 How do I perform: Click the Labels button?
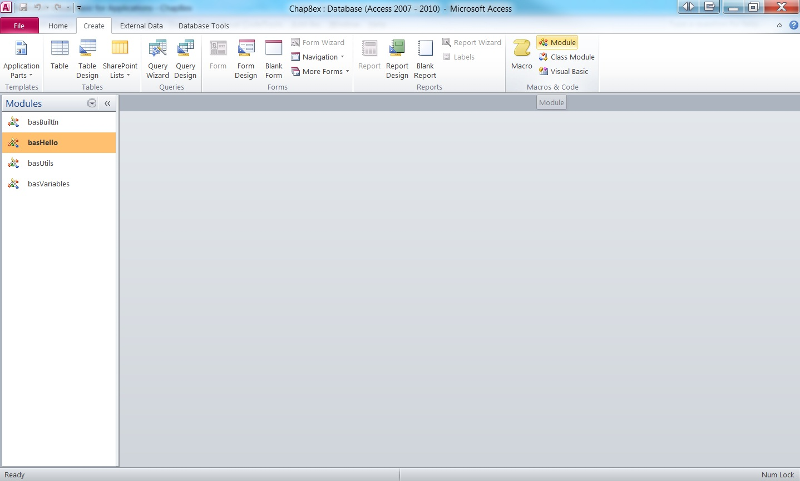coord(459,57)
